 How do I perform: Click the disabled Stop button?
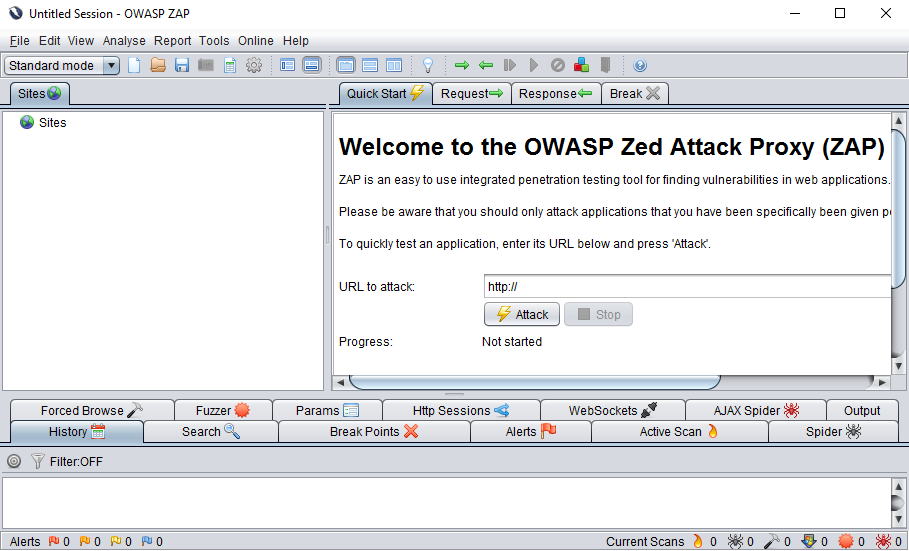click(x=598, y=314)
